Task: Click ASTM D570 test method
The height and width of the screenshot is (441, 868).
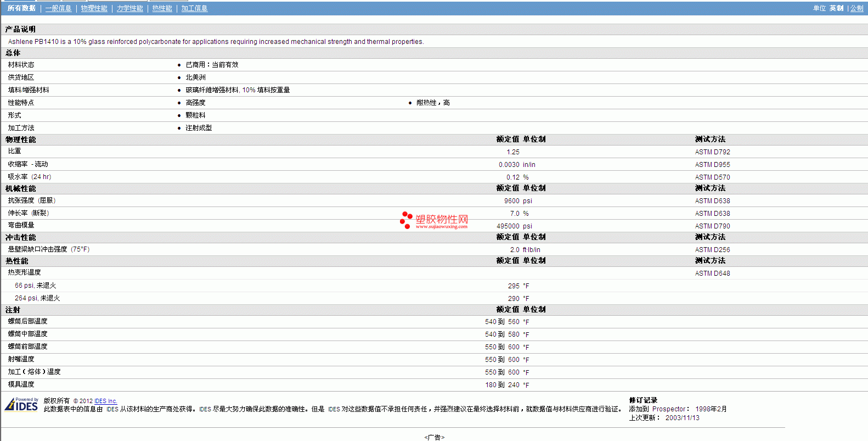Action: tap(712, 177)
